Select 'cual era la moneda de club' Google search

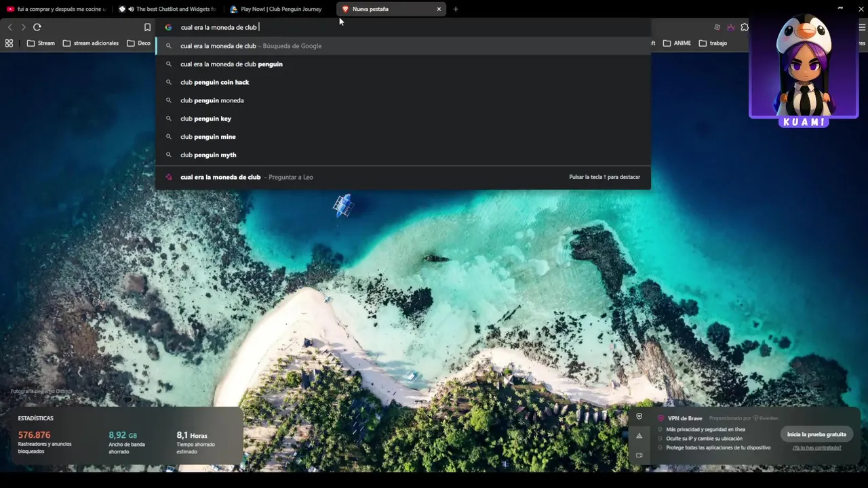pyautogui.click(x=403, y=46)
